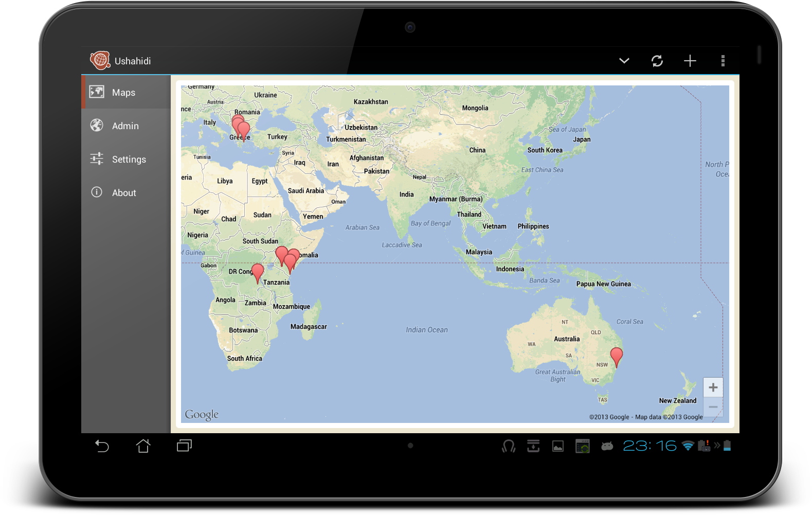This screenshot has width=812, height=515.
Task: Select the front map marker over Greece
Action: 244,131
